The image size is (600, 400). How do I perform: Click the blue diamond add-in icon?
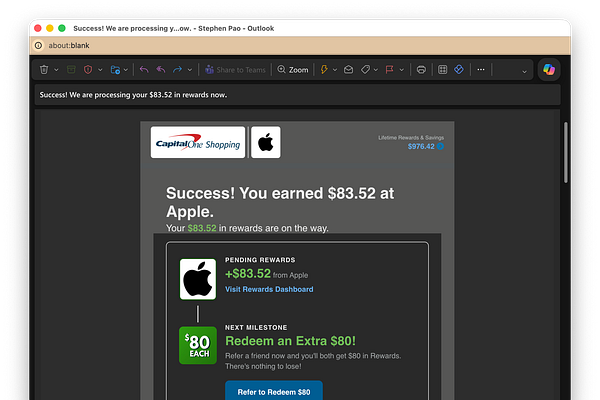click(459, 70)
